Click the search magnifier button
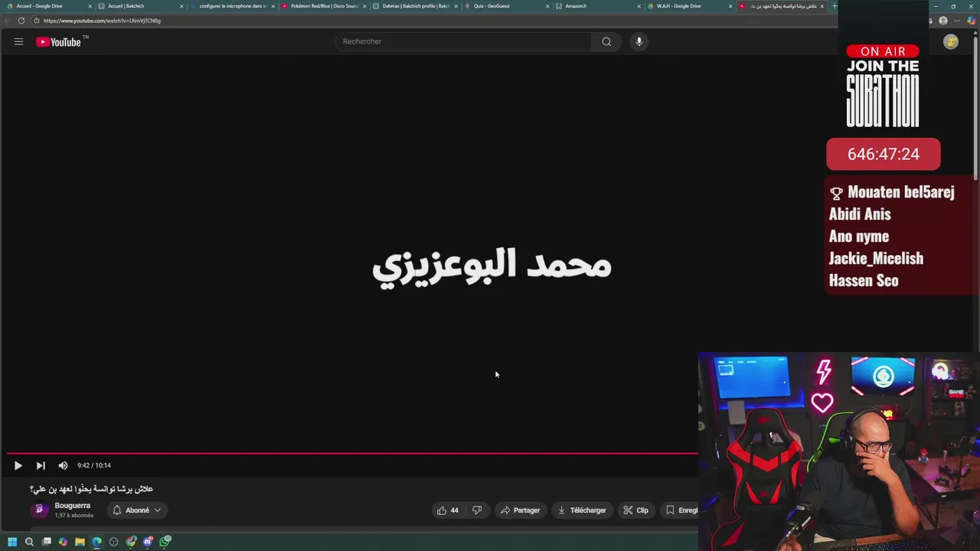Screen dimensions: 980x551 pyautogui.click(x=606, y=42)
